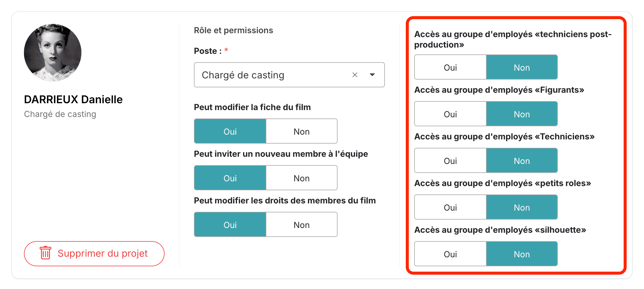Select Non for Figurants group access

point(522,114)
